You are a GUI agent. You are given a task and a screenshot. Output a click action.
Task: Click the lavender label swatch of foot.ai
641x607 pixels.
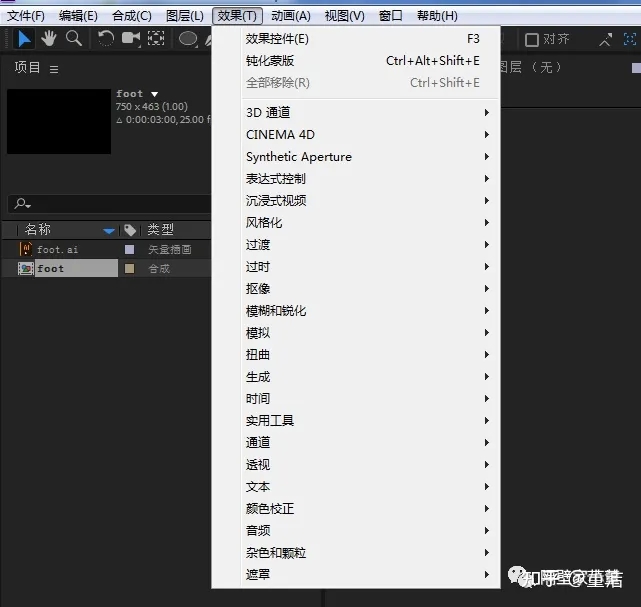(130, 249)
